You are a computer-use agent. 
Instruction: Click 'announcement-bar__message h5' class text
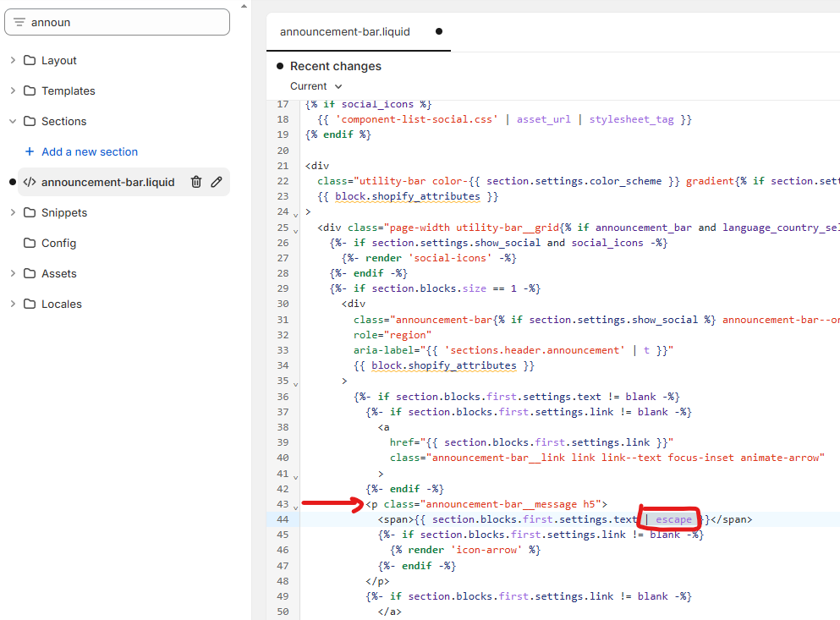pos(510,504)
